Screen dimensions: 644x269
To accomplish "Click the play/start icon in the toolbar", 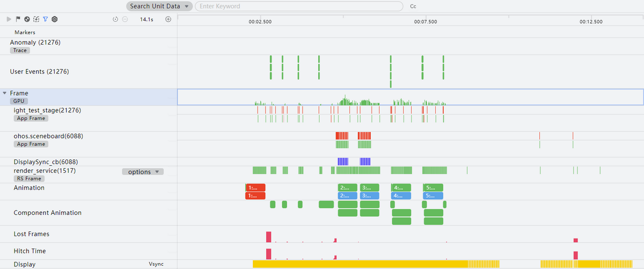I will click(x=9, y=19).
